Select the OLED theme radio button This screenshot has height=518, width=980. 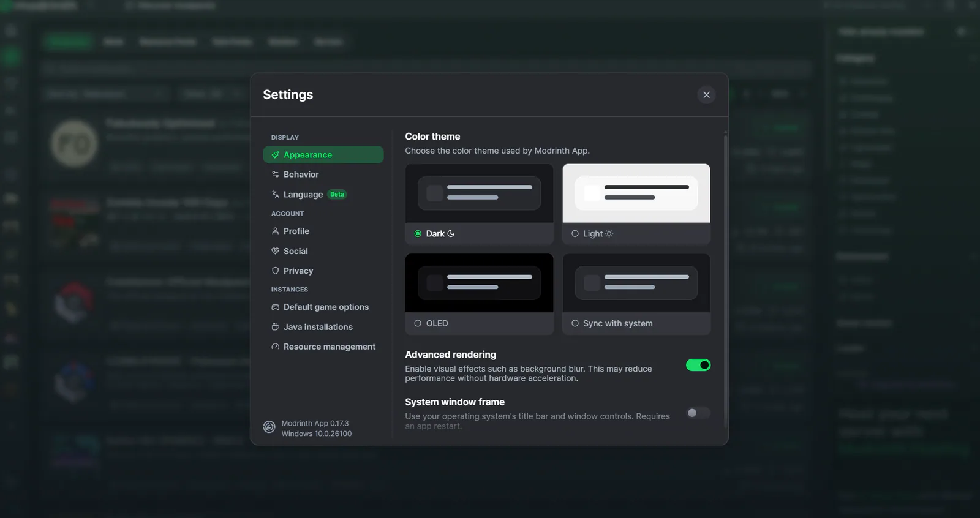click(x=418, y=323)
